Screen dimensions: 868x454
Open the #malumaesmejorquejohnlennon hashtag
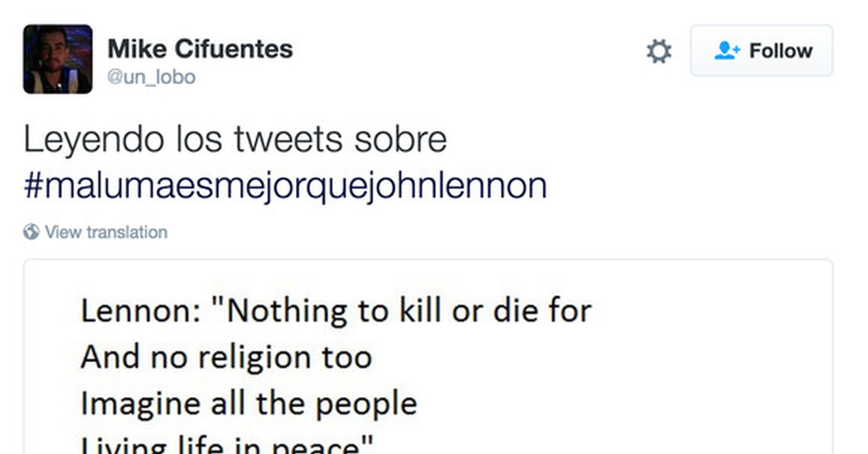(x=285, y=186)
